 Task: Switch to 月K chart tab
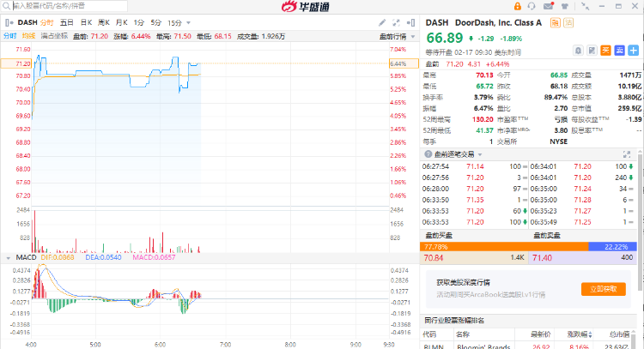coord(121,22)
